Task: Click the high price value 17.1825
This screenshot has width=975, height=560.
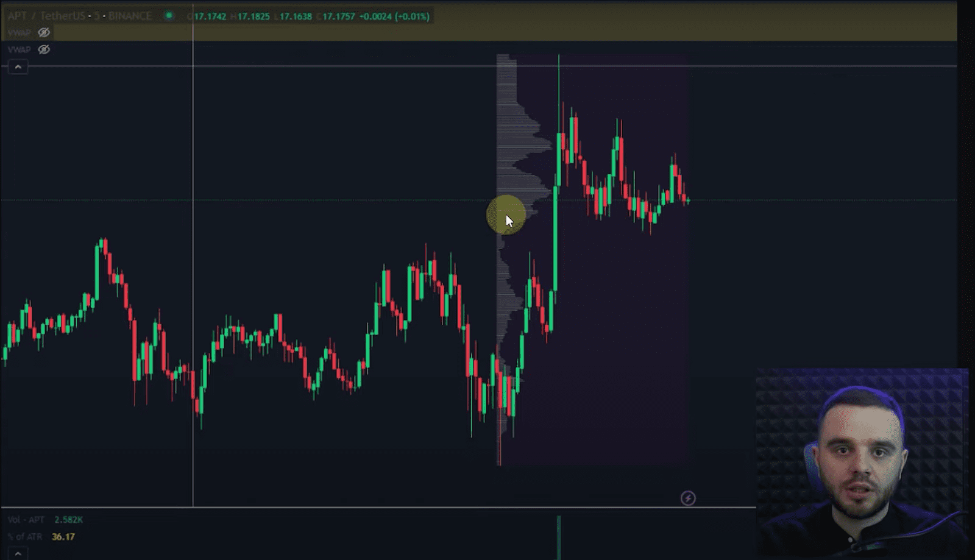Action: tap(253, 16)
